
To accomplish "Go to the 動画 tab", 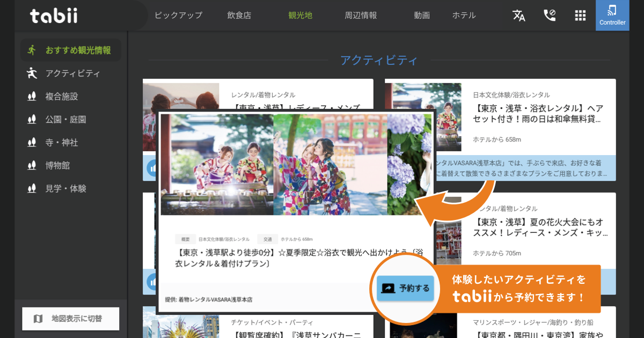I will pos(422,16).
